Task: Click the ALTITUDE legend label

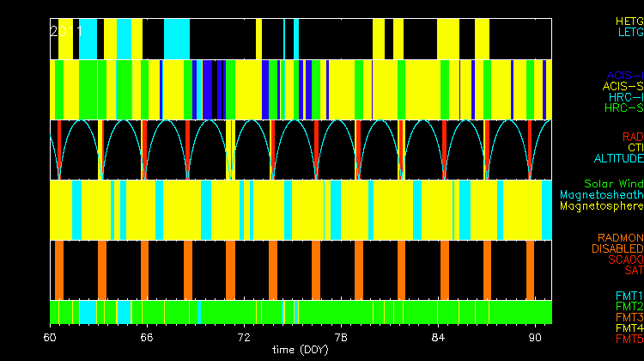Action: (x=618, y=159)
